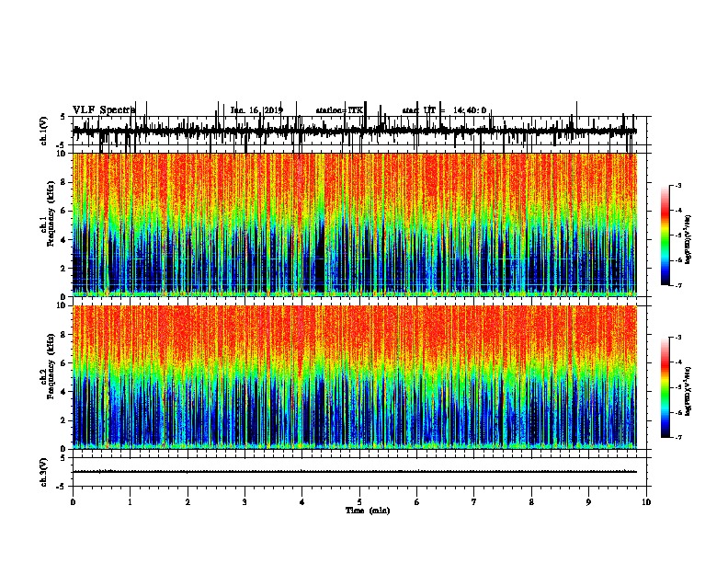
Task: Click time axis tick label "7"
Action: [474, 502]
